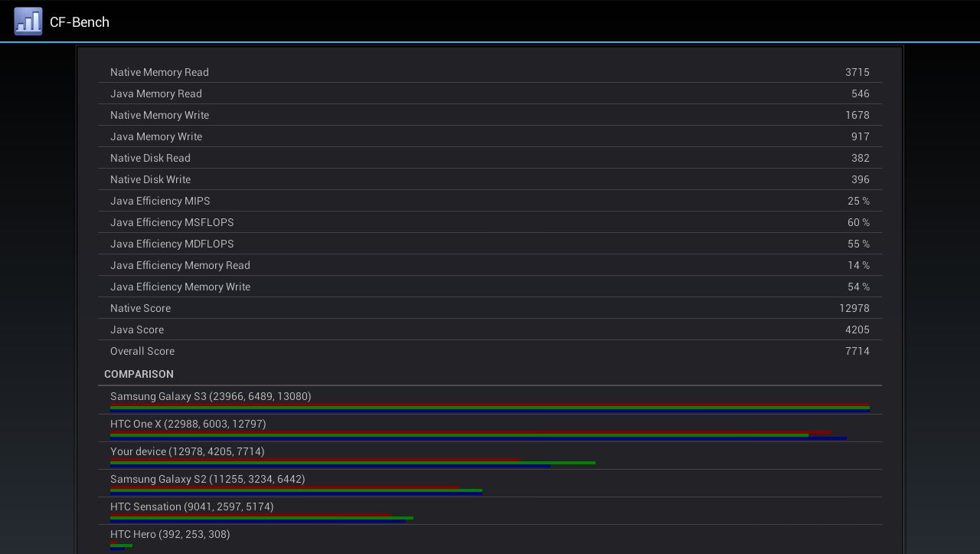Click the HTC Sensation score bars
Viewport: 980px width, 554px height.
[262, 517]
